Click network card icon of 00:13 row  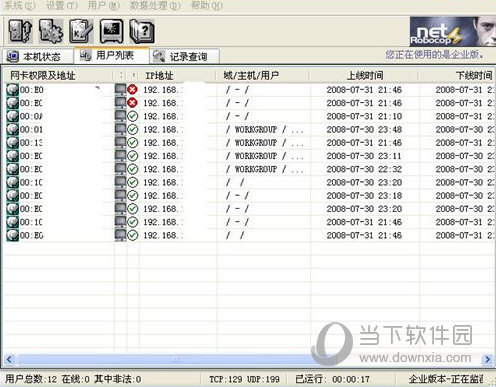12,143
